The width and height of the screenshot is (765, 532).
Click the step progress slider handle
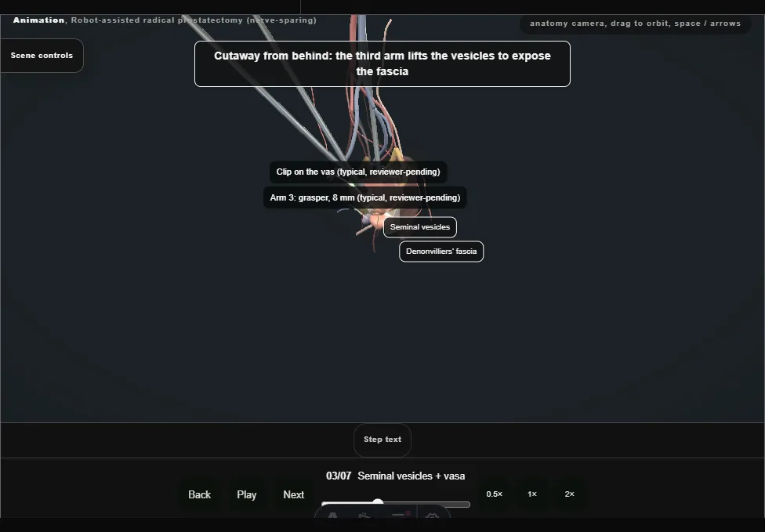click(x=378, y=503)
